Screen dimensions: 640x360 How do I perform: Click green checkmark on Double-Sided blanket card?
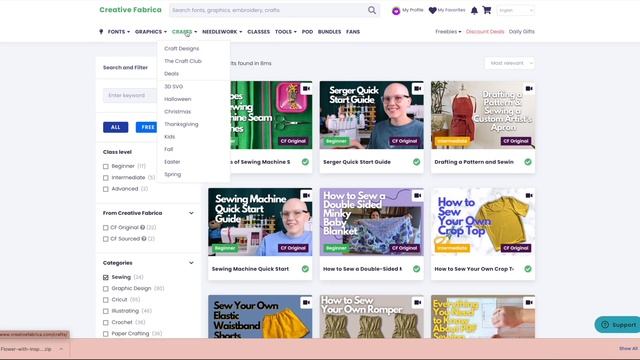[416, 269]
